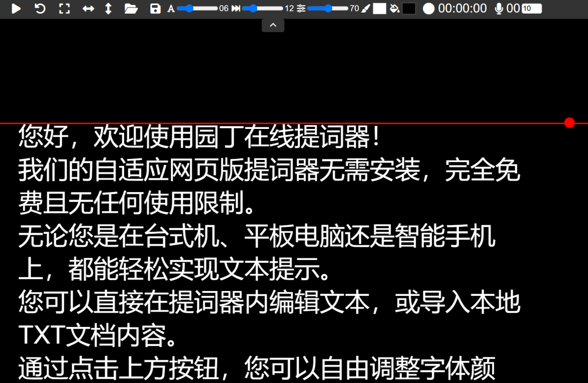Enter fullscreen mode
Viewport: 588px width, 383px height.
point(64,8)
